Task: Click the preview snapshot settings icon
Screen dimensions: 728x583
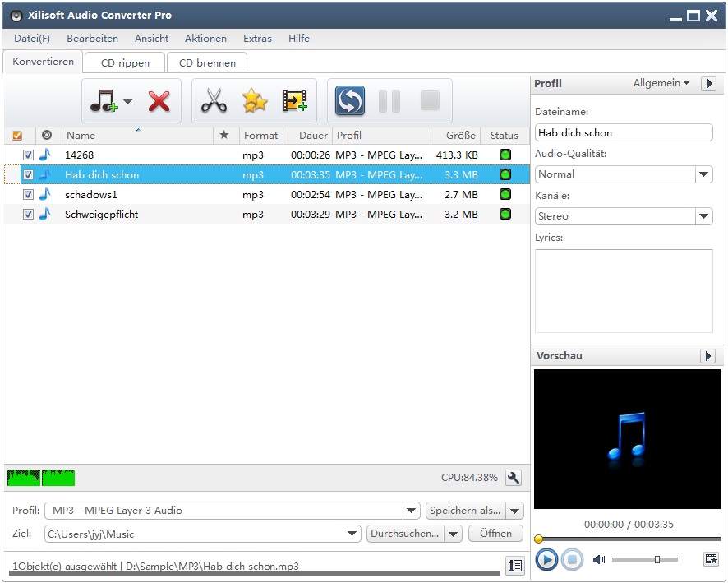Action: (x=711, y=559)
